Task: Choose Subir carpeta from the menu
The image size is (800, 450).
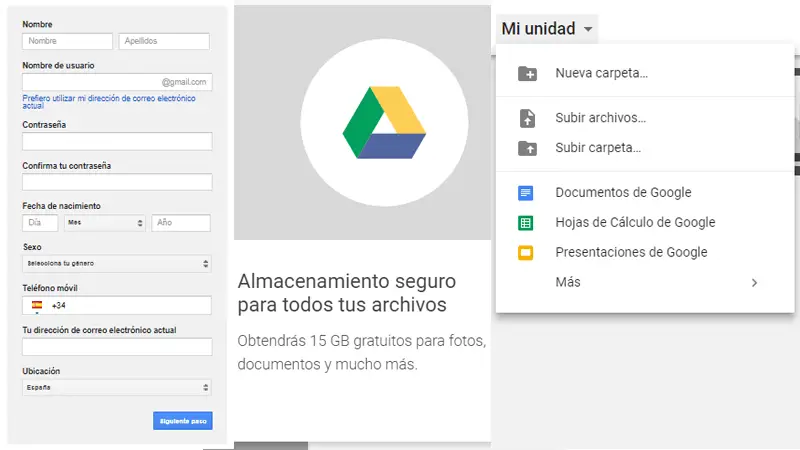Action: point(645,148)
